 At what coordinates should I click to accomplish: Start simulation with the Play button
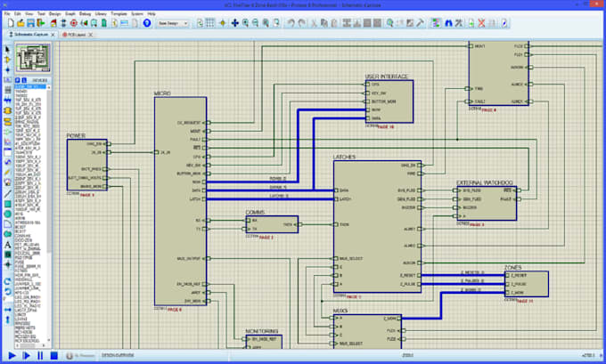pos(12,355)
